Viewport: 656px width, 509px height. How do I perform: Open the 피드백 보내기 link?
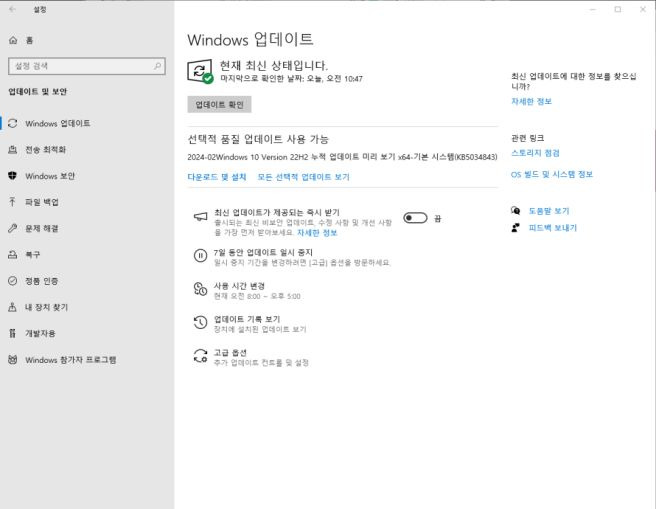click(x=553, y=228)
